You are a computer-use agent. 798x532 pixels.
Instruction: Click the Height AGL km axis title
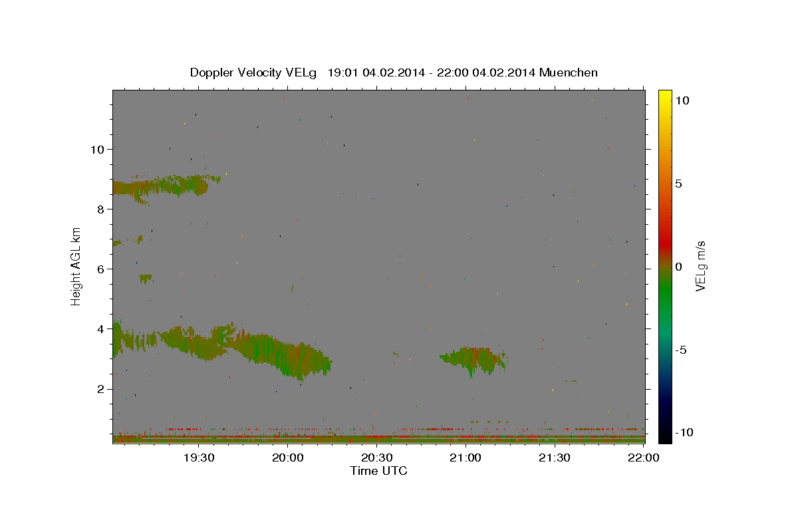click(x=76, y=266)
